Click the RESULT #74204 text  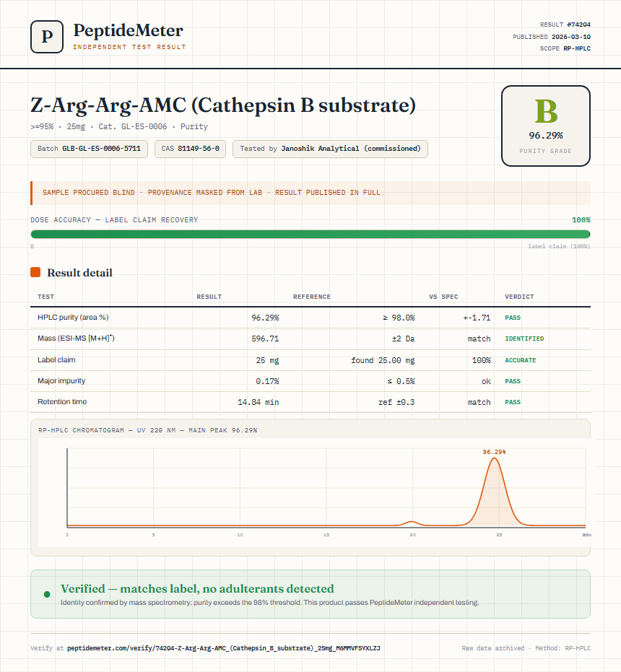(x=565, y=25)
